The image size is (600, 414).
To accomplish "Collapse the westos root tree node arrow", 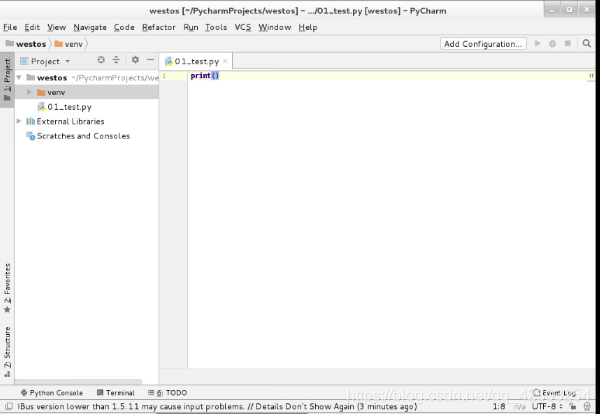I will (19, 78).
